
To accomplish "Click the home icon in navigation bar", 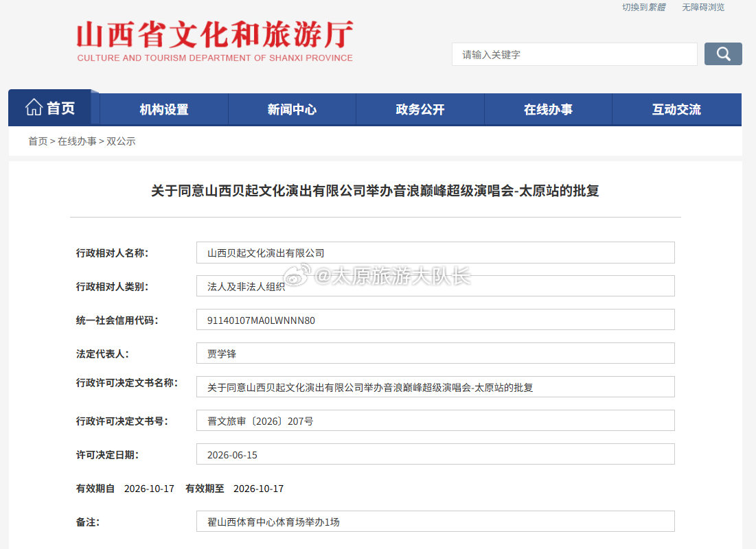I will click(34, 107).
